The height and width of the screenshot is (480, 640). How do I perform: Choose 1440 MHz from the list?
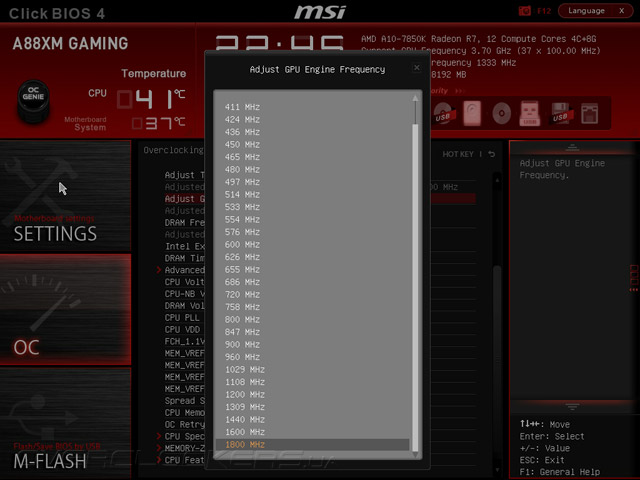tap(312, 420)
